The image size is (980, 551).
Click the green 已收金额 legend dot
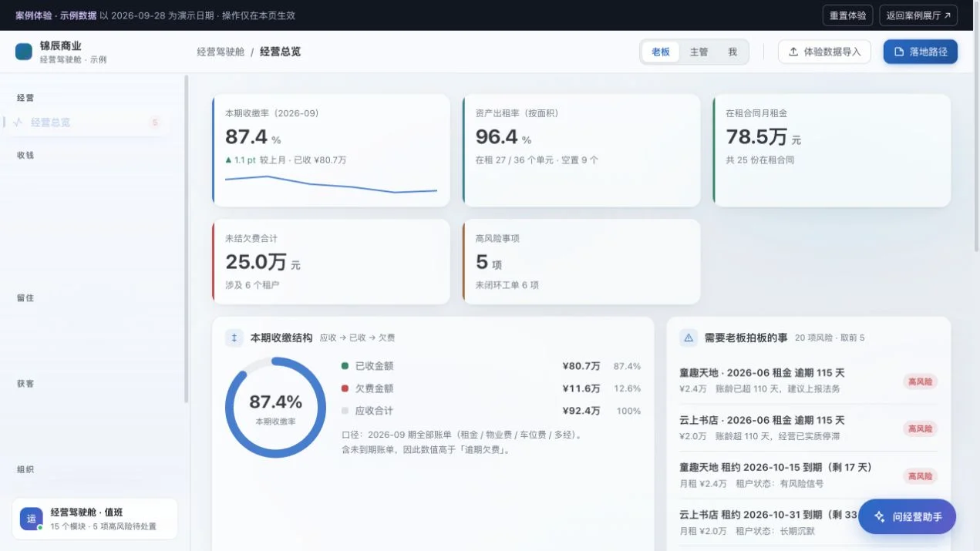point(345,366)
